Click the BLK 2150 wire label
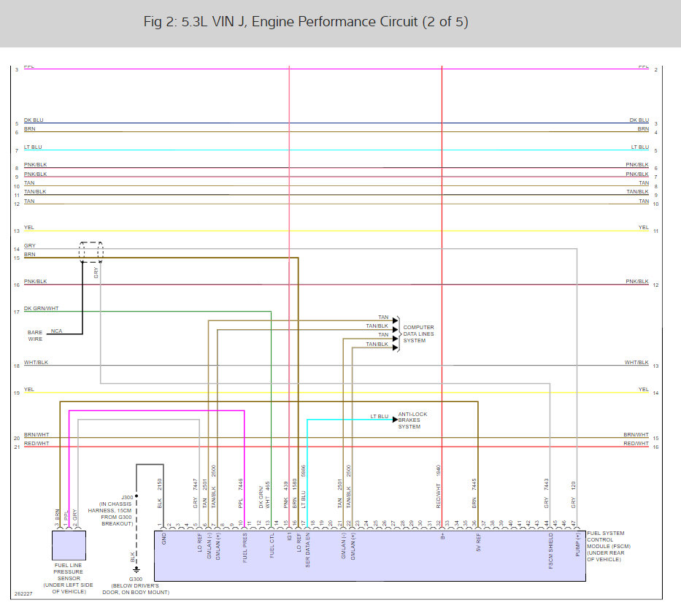 pos(159,493)
